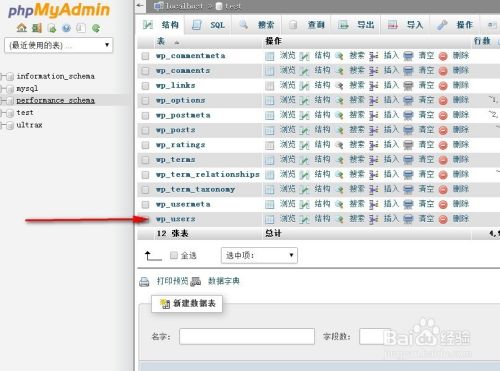The width and height of the screenshot is (500, 371).
Task: Click search icon for wp_term_relationships row
Action: click(x=339, y=175)
